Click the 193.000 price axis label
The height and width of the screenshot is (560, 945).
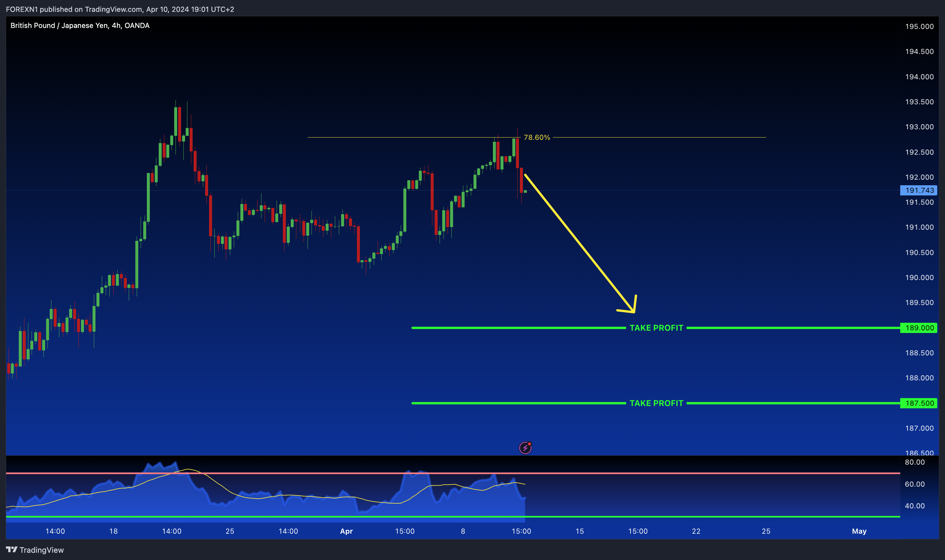pos(919,127)
